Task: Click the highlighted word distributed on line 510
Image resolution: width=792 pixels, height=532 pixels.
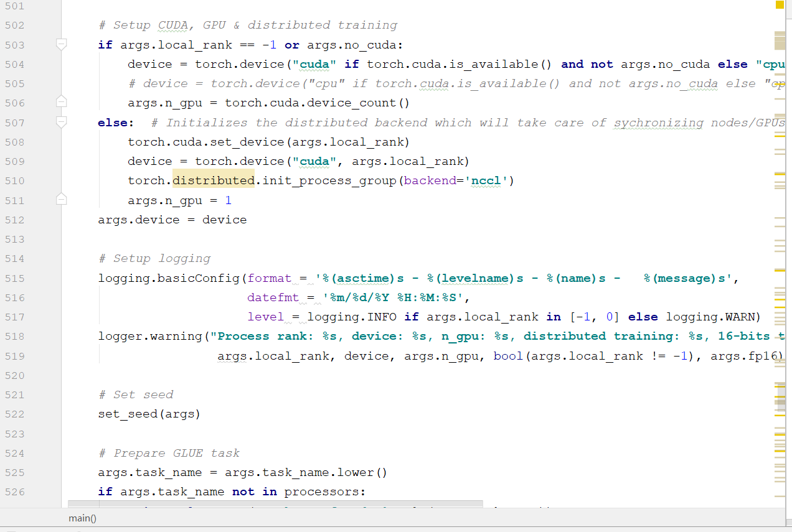Action: point(214,181)
